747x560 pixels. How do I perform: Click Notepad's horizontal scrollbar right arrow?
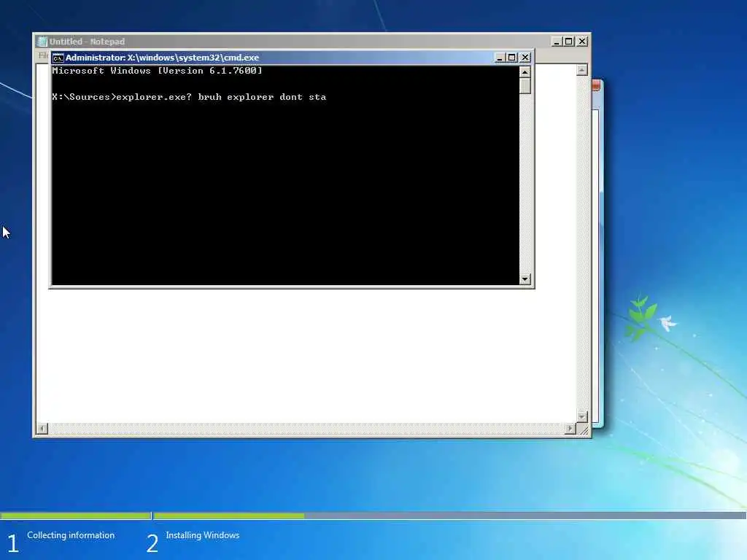tap(570, 429)
